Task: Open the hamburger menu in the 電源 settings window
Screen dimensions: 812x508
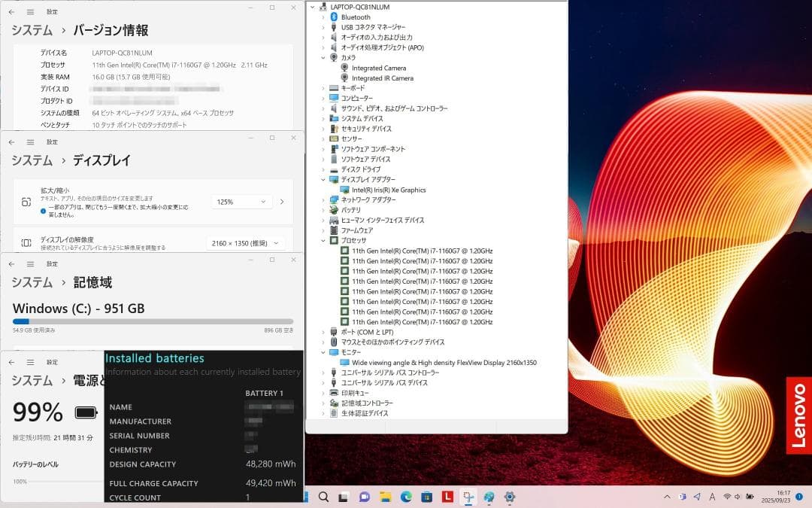Action: (29, 362)
